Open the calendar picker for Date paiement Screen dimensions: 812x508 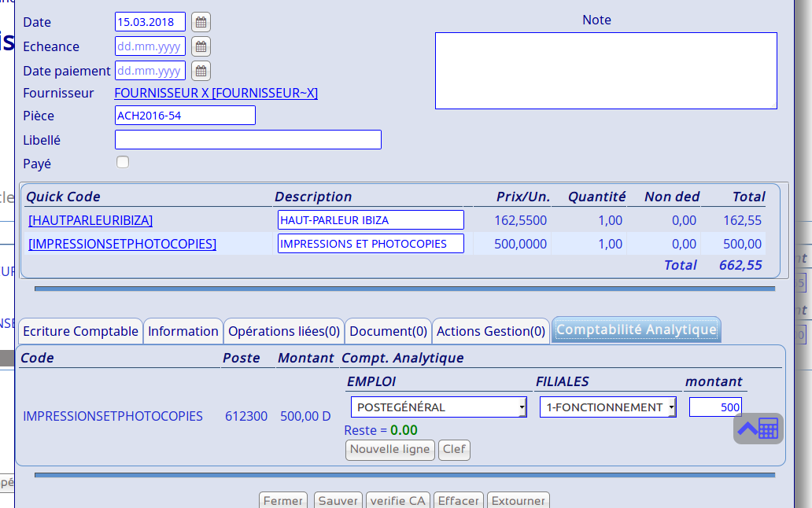pyautogui.click(x=201, y=71)
